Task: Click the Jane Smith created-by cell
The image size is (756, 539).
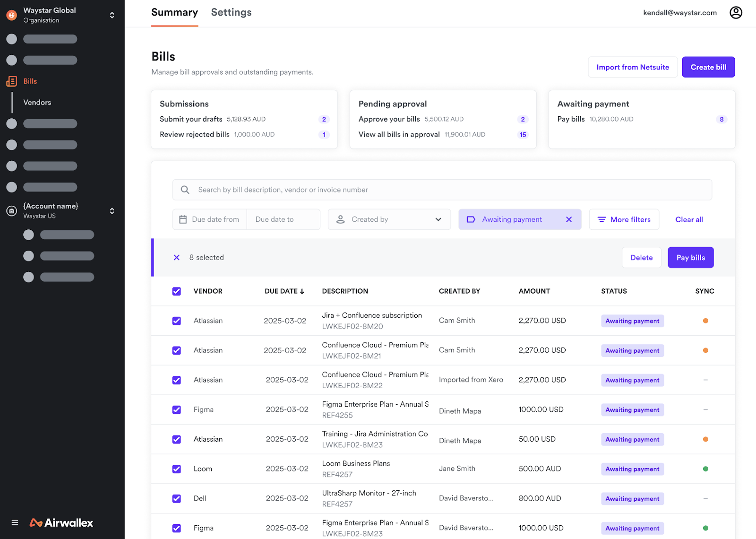Action: pos(457,469)
